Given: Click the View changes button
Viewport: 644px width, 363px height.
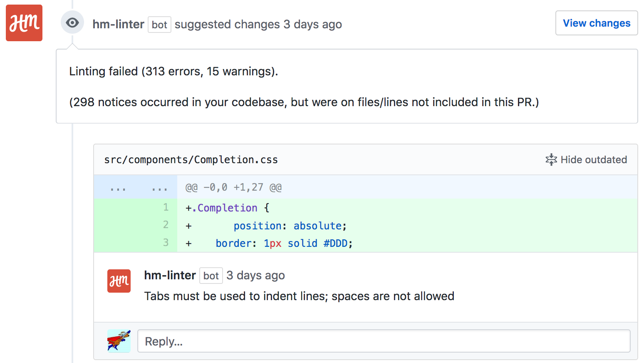Looking at the screenshot, I should 596,23.
